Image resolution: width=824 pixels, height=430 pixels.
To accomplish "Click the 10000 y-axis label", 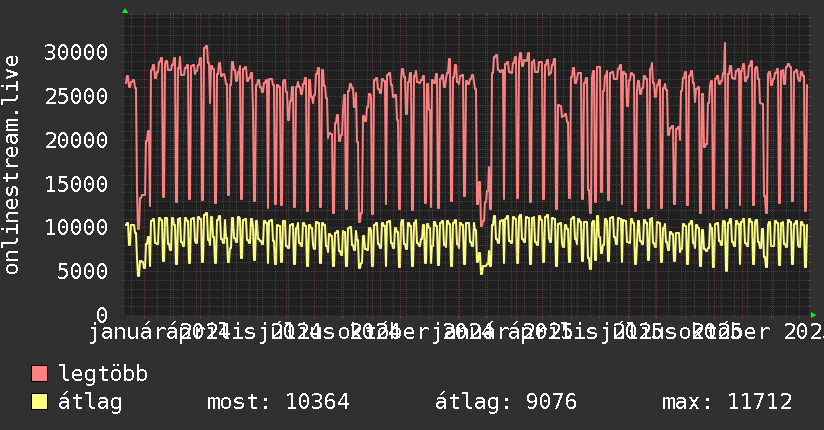I will pos(76,228).
